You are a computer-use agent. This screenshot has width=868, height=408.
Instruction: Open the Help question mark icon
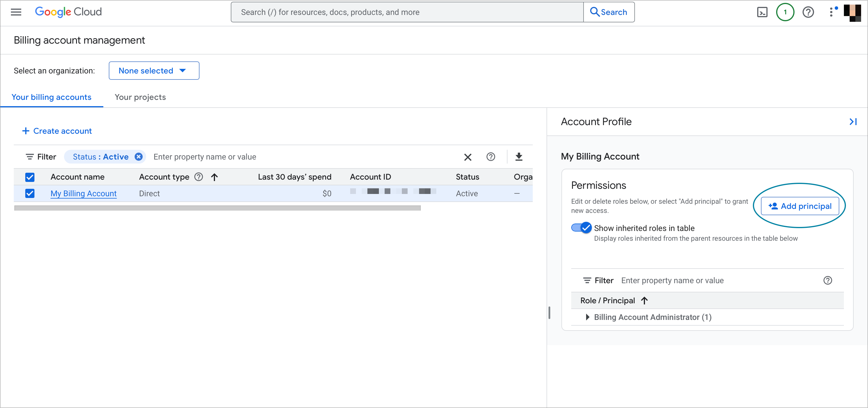click(x=808, y=12)
